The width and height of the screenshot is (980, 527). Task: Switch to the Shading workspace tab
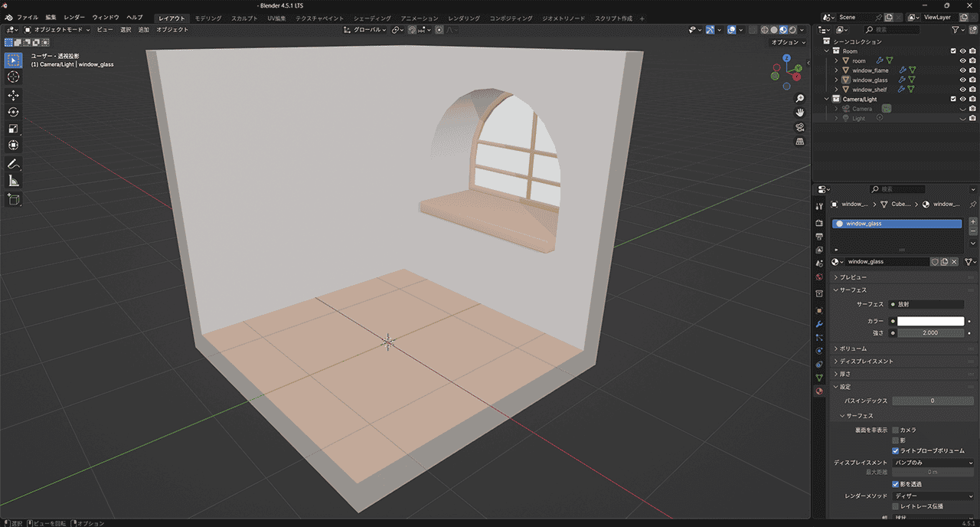[371, 18]
